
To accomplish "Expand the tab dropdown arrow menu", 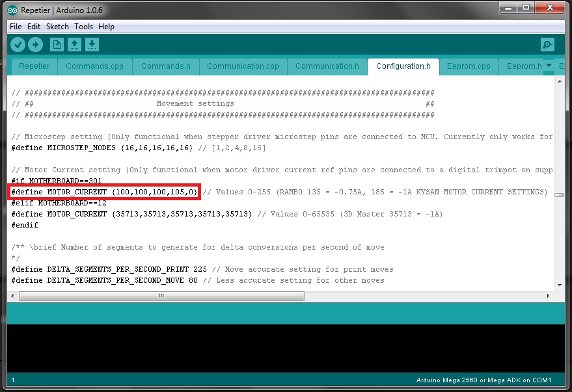I will (x=549, y=66).
